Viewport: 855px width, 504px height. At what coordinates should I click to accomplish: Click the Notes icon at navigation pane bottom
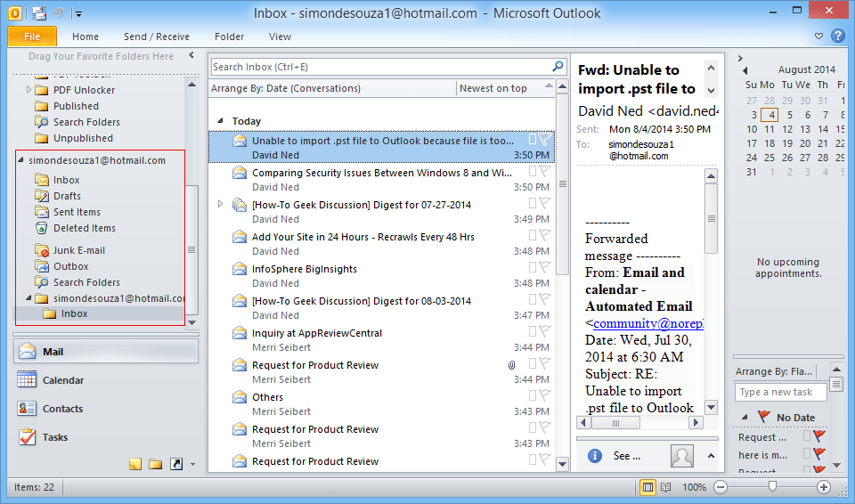tap(135, 464)
